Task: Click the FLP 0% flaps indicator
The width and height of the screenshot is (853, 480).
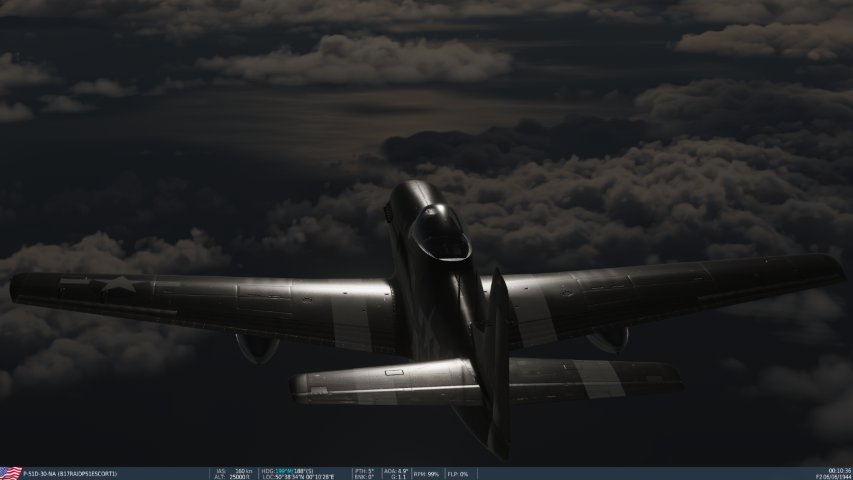Action: tap(458, 474)
